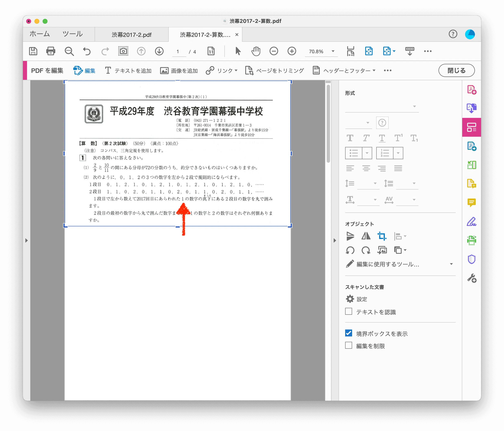This screenshot has width=504, height=431.
Task: Uncheck 境界ボックスを表示 checkbox
Action: click(349, 333)
